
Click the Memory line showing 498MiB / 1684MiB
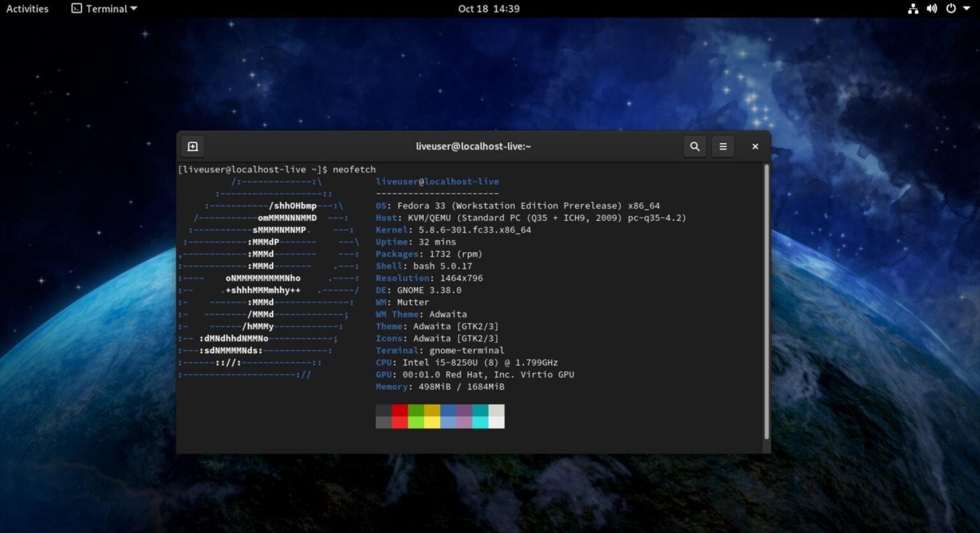pyautogui.click(x=440, y=388)
